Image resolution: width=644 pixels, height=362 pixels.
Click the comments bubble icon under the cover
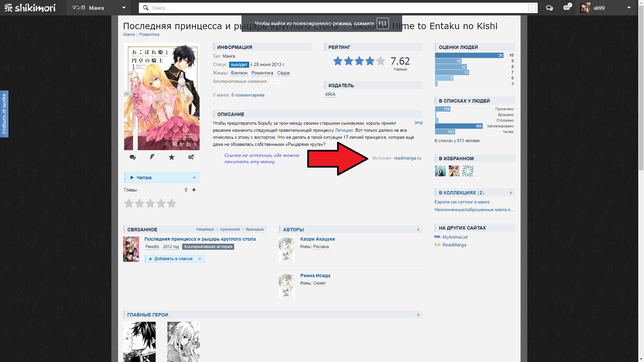coord(132,157)
